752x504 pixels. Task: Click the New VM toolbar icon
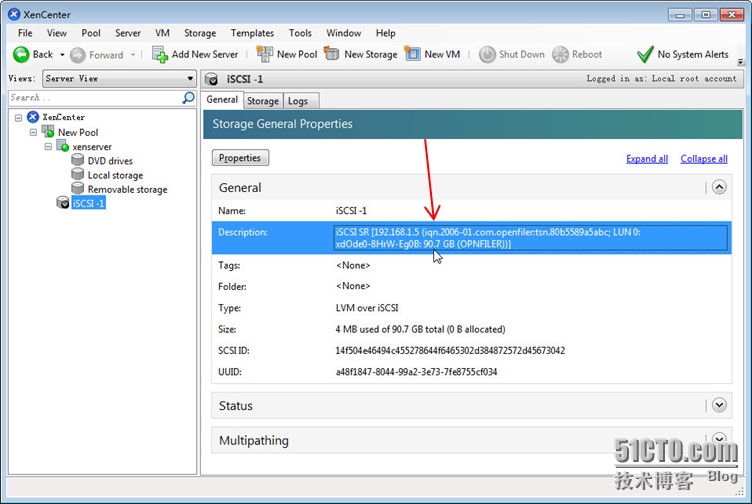point(412,54)
